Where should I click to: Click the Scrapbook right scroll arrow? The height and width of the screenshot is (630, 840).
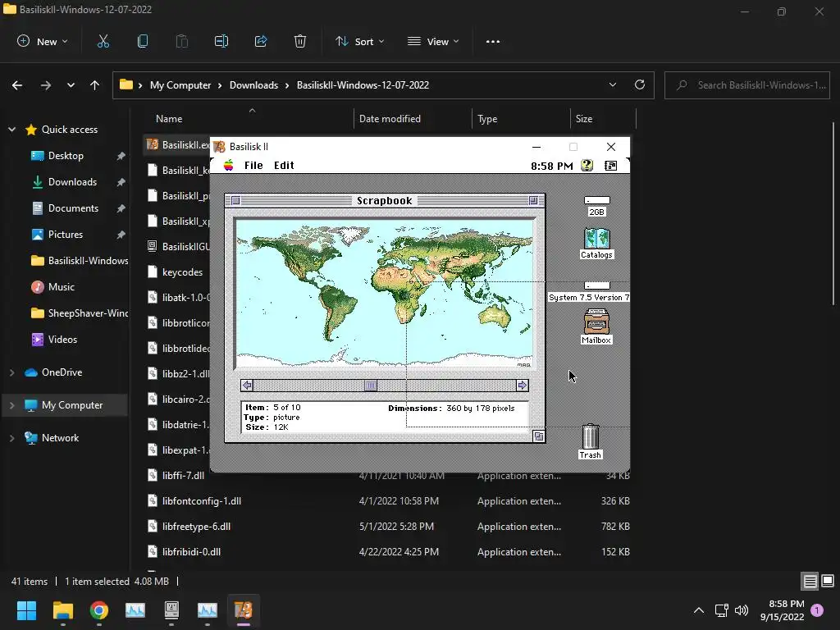pos(522,386)
